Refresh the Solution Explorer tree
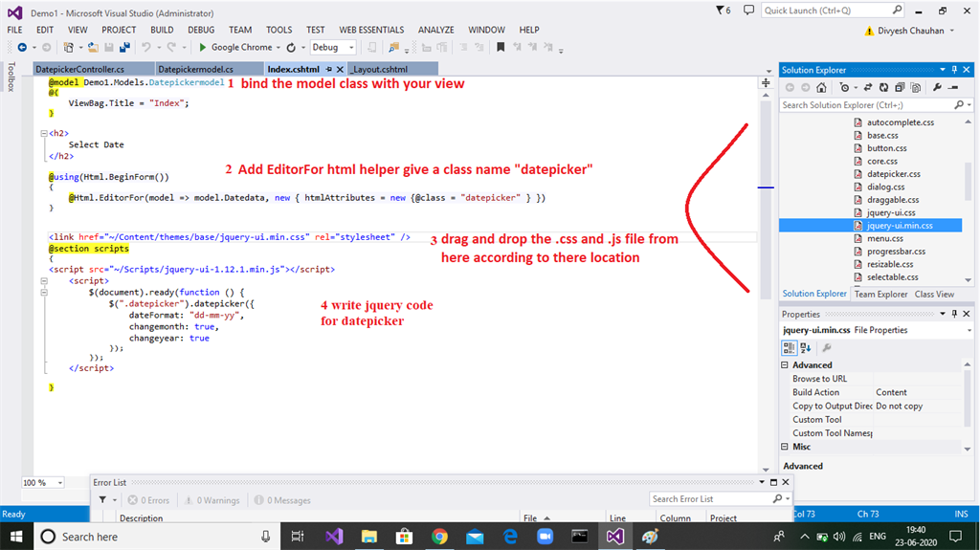Image resolution: width=980 pixels, height=550 pixels. (883, 87)
